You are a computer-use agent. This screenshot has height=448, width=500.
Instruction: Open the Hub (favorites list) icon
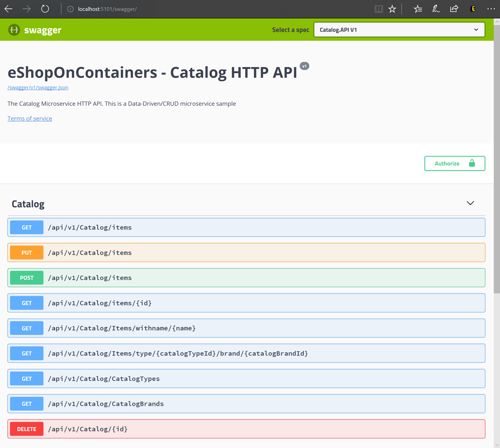pos(418,9)
